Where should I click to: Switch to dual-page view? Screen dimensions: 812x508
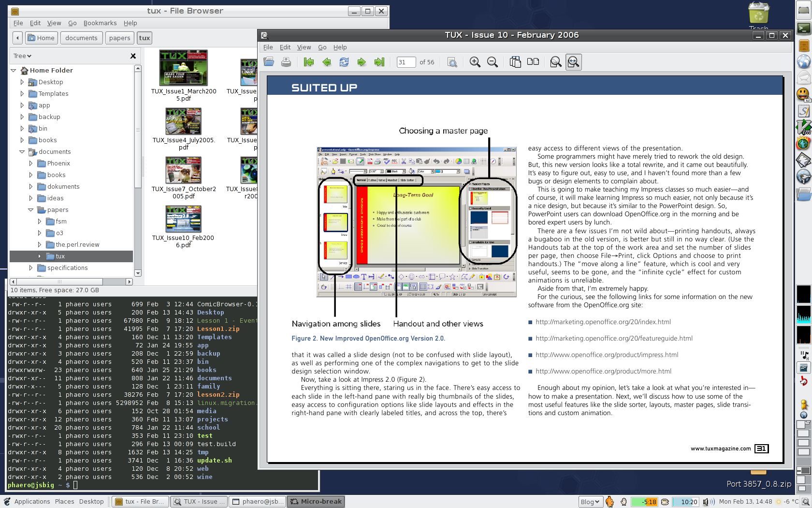point(533,62)
